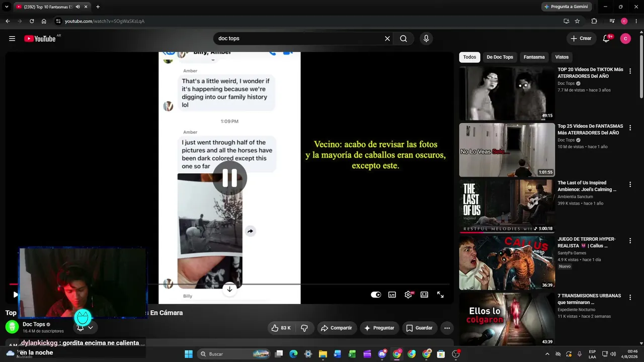Screen dimensions: 644x362
Task: Open the tab search dropdown arrow
Action: tap(7, 7)
